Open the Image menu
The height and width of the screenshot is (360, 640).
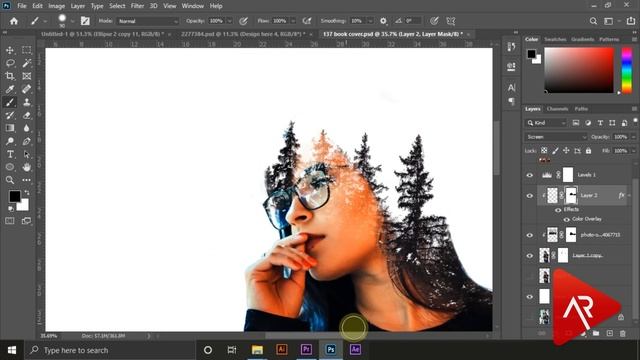[x=56, y=6]
